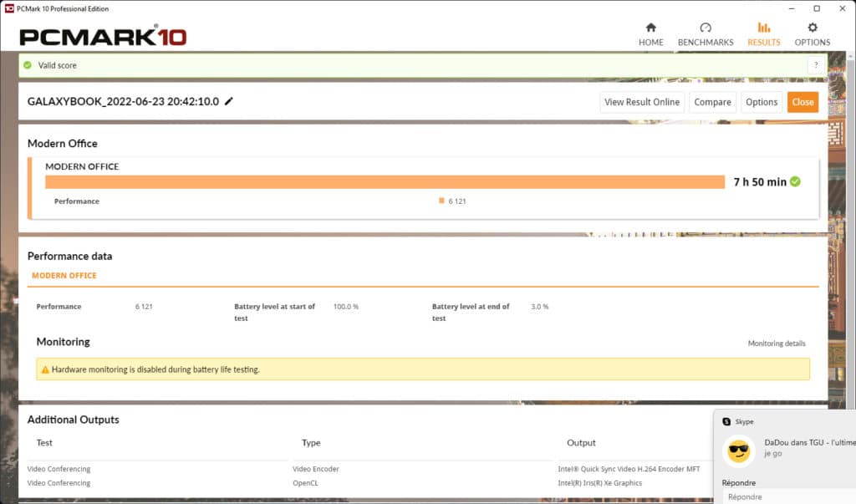856x504 pixels.
Task: Click the DaDou dans TGU notification title
Action: coord(809,442)
